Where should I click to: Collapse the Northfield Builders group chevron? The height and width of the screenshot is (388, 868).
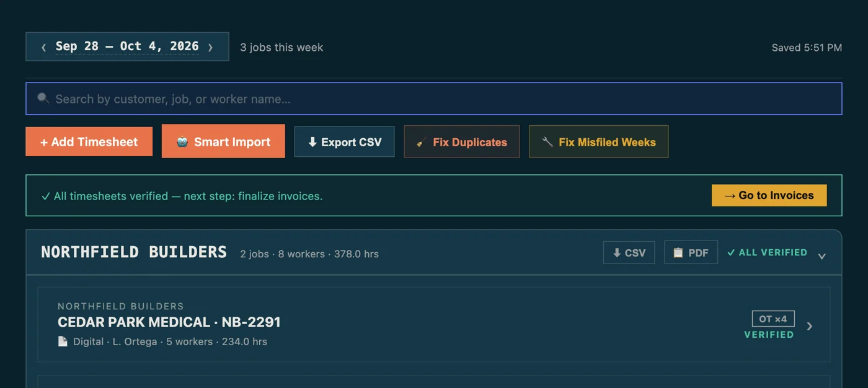tap(821, 255)
